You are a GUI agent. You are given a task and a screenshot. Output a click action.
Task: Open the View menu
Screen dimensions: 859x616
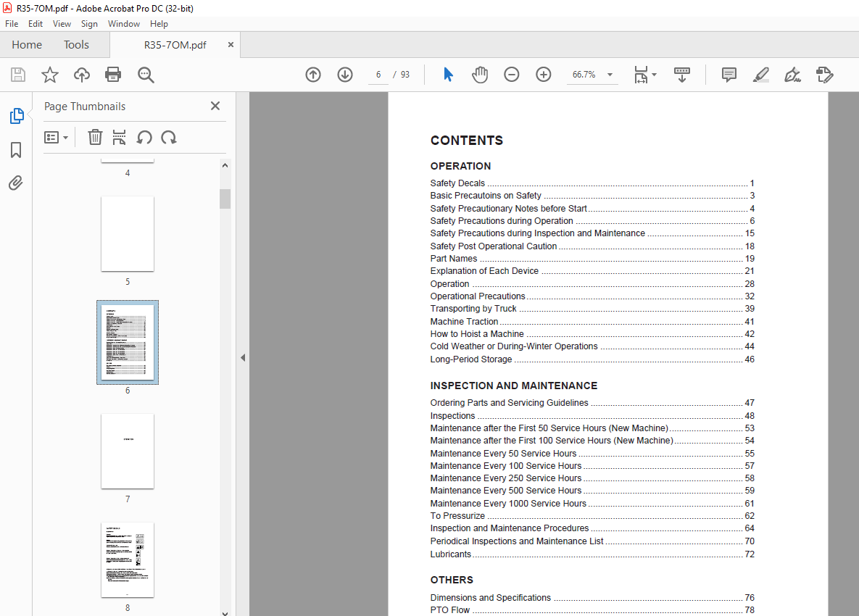coord(62,24)
